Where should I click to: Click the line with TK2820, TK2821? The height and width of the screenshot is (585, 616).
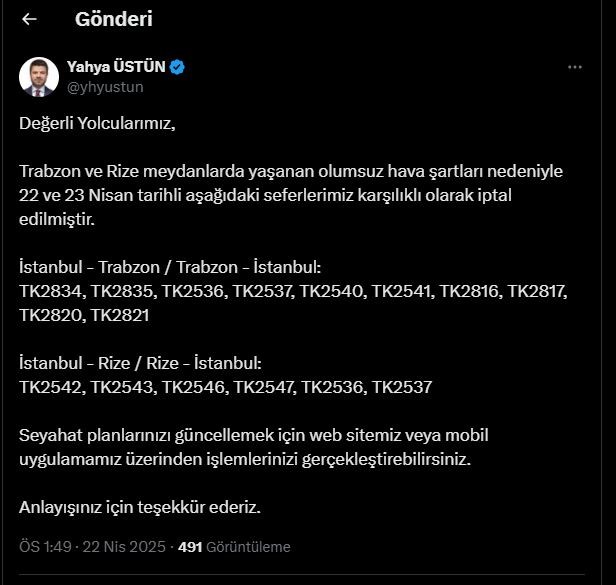click(x=86, y=314)
